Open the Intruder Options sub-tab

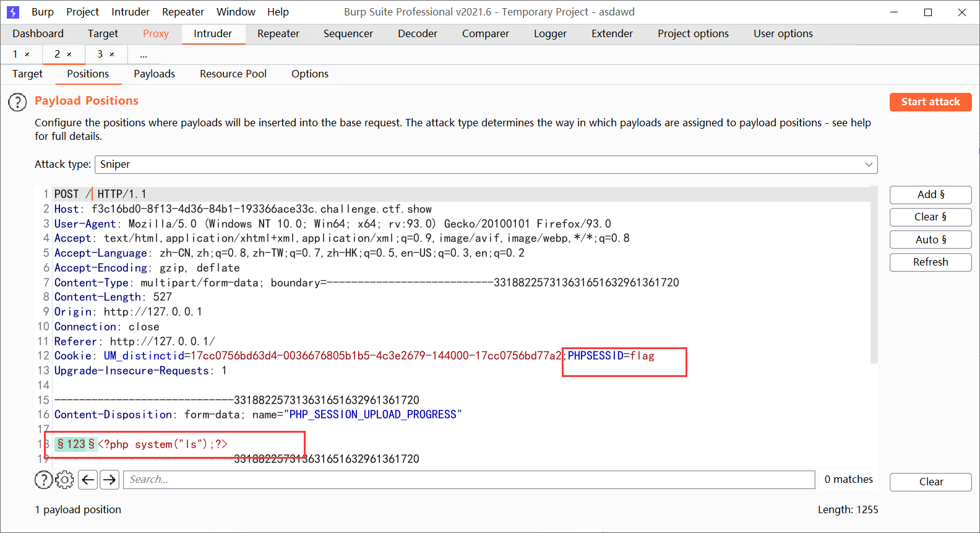310,74
